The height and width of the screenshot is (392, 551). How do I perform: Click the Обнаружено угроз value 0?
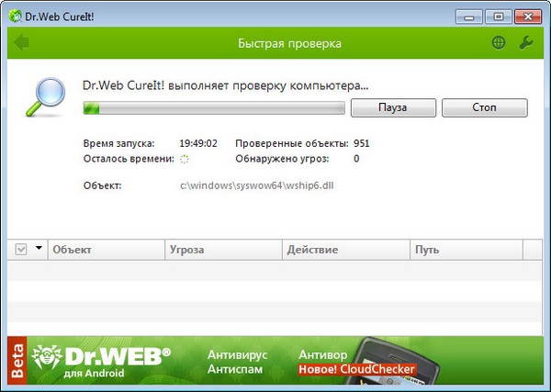[x=356, y=159]
